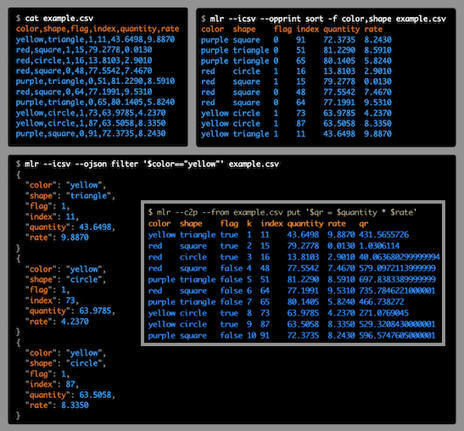Select the JSON line "rate": 4.2370
Screen dimensions: 464x431
(x=57, y=322)
